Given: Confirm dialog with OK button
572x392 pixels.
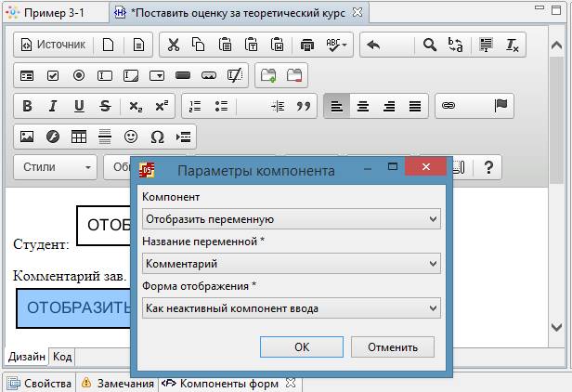Looking at the screenshot, I should pos(302,347).
